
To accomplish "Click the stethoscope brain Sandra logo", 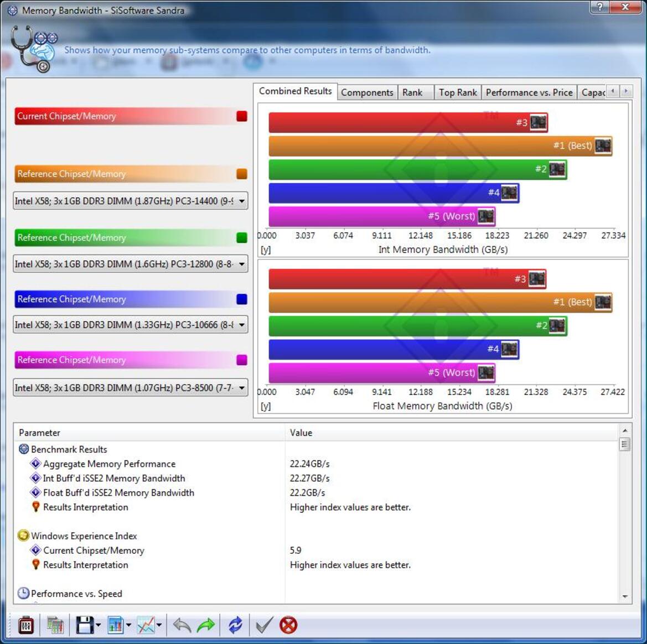I will point(34,49).
